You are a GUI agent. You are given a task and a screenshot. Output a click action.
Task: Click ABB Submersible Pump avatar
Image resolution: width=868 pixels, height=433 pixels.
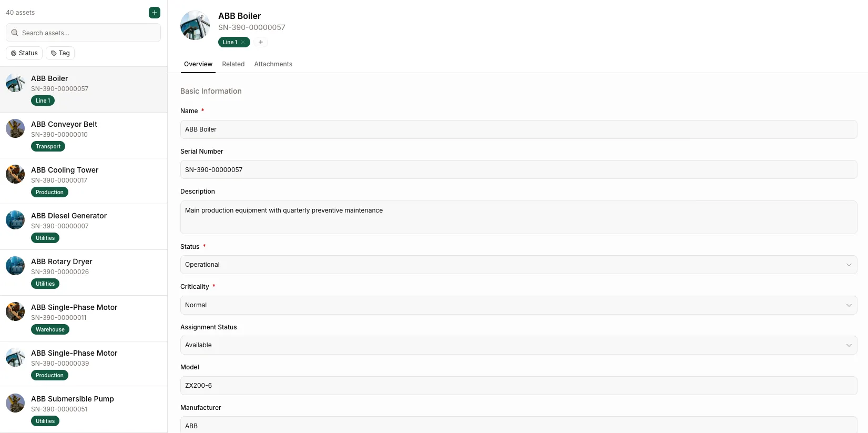15,403
